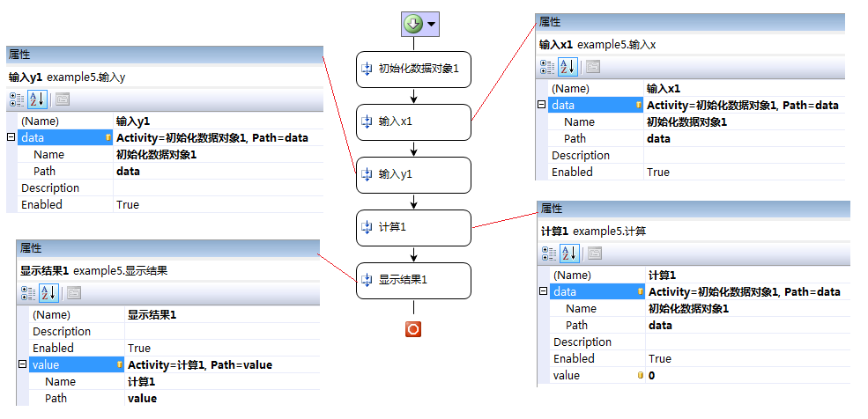This screenshot has width=868, height=419.
Task: Open the dropdown arrow beside start icon
Action: tap(431, 25)
